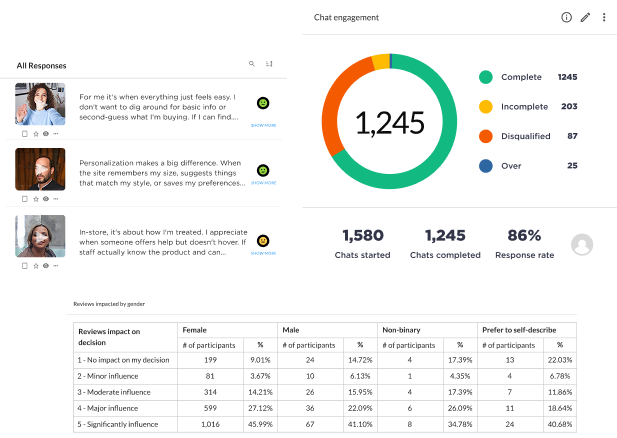This screenshot has width=617, height=438.
Task: Open more options under the first response
Action: coord(55,134)
